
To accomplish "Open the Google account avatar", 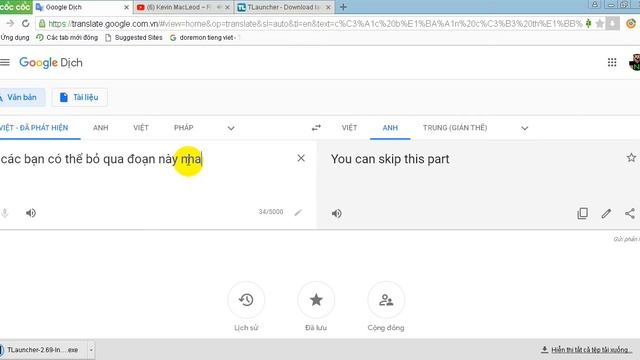I will click(x=635, y=62).
